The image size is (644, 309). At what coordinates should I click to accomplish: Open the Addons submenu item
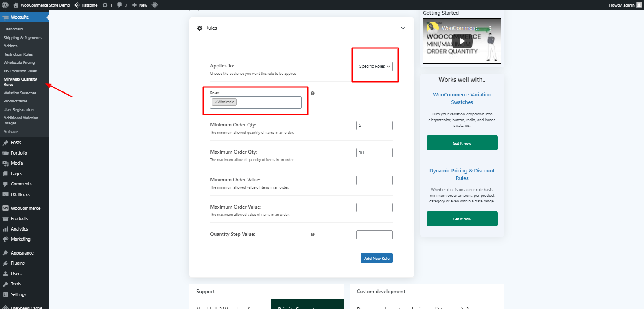tap(10, 46)
